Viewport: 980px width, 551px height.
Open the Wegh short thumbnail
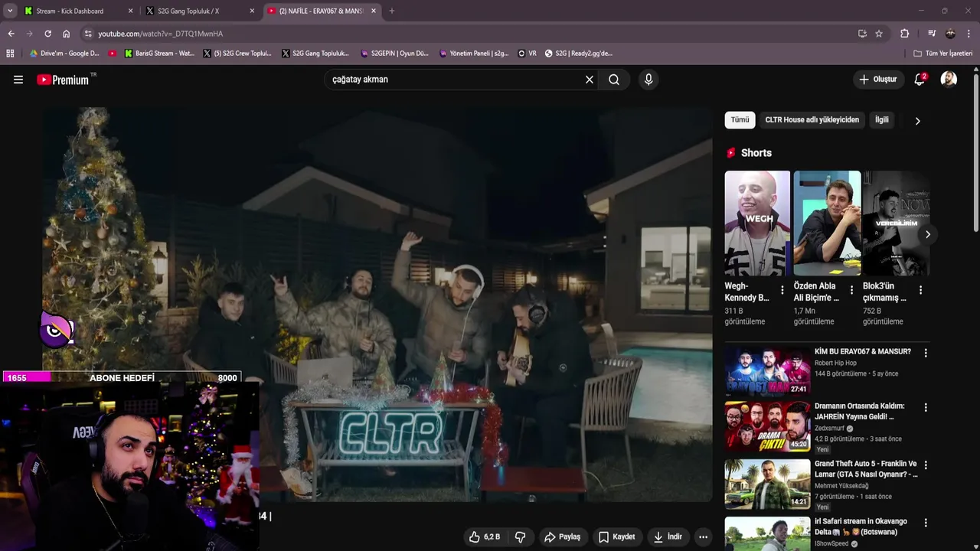[x=757, y=223]
